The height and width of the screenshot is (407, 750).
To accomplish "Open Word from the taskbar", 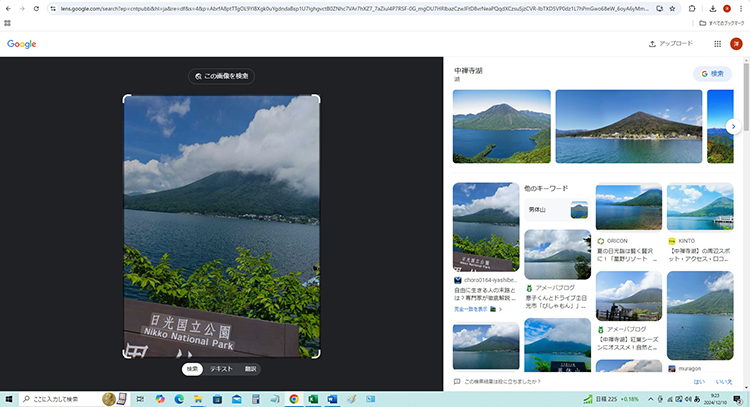I will (332, 399).
